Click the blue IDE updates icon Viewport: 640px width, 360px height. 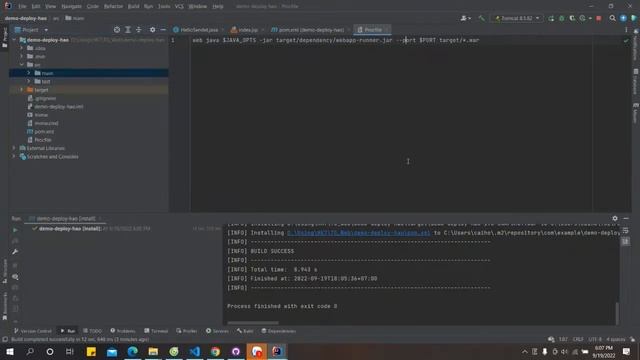pyautogui.click(x=623, y=18)
